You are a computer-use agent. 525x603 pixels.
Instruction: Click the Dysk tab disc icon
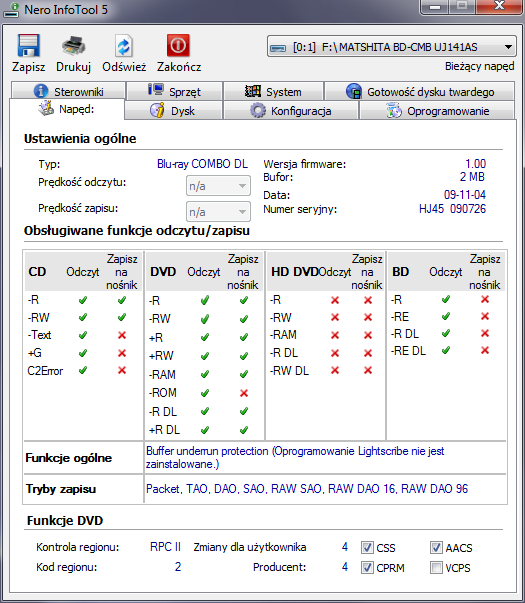[x=157, y=110]
